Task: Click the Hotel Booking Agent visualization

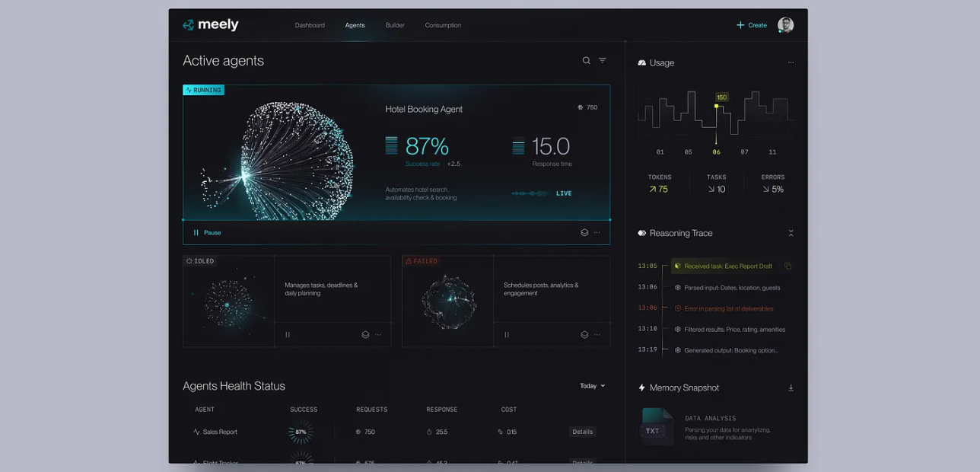Action: pyautogui.click(x=278, y=160)
